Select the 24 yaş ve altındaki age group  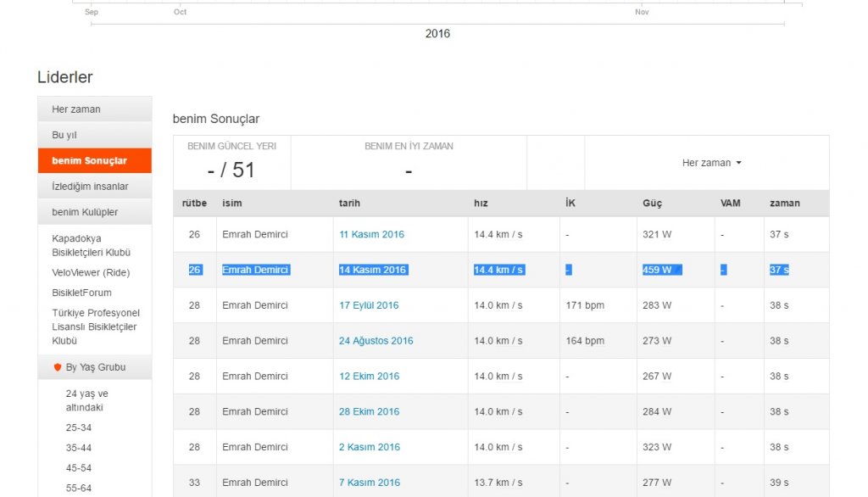pos(87,400)
